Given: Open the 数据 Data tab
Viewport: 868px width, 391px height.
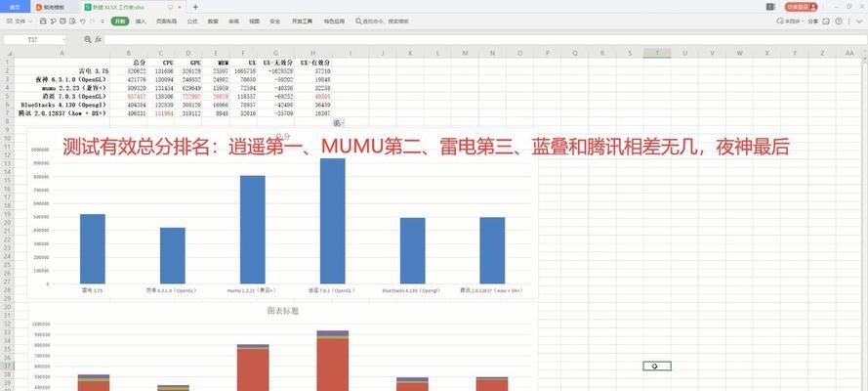Looking at the screenshot, I should click(213, 22).
